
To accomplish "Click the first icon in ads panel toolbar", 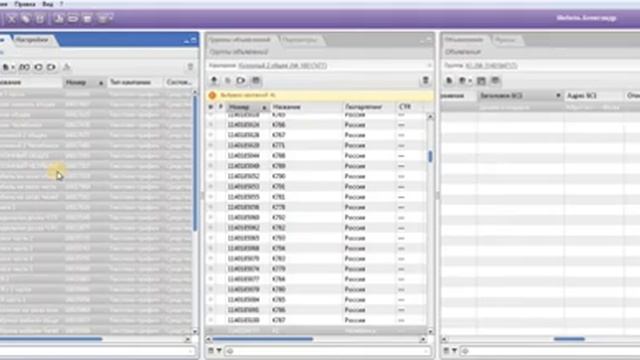I will point(449,80).
